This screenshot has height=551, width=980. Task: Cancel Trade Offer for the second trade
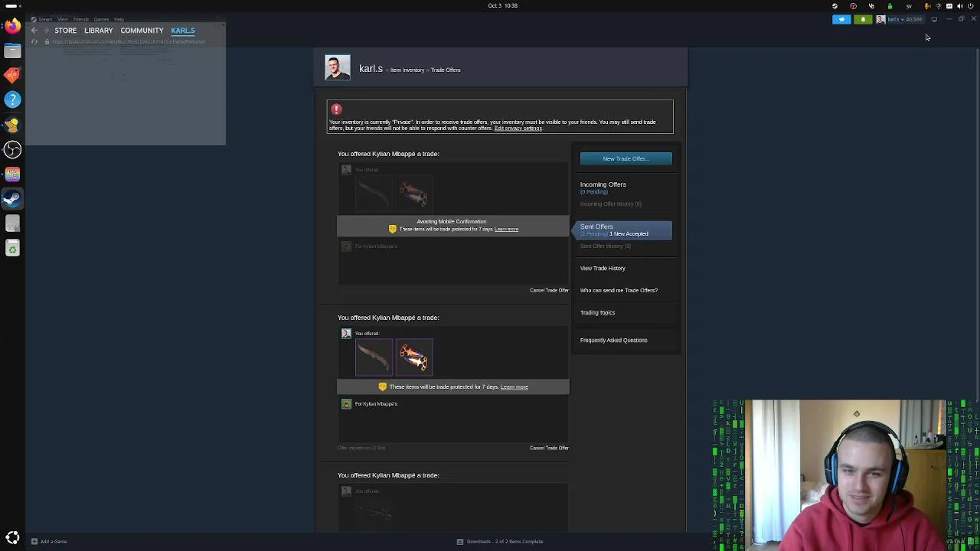549,448
